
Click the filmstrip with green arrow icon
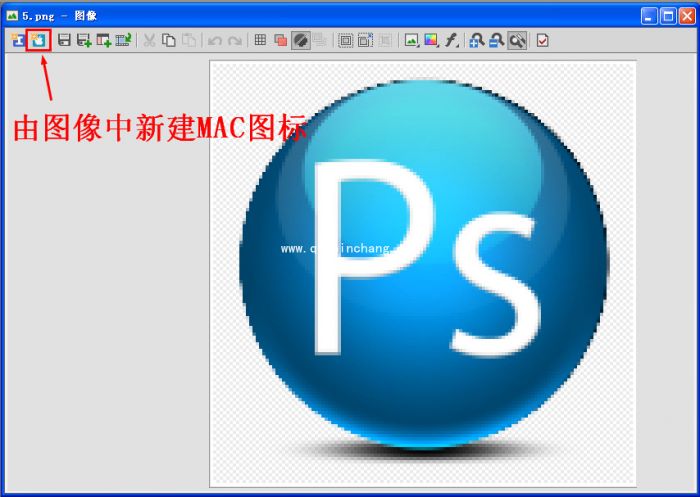click(x=123, y=41)
